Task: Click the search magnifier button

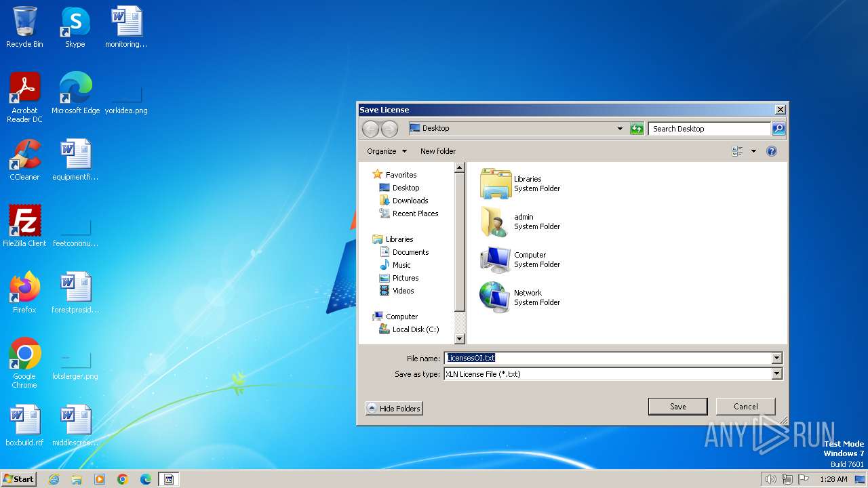Action: coord(778,128)
